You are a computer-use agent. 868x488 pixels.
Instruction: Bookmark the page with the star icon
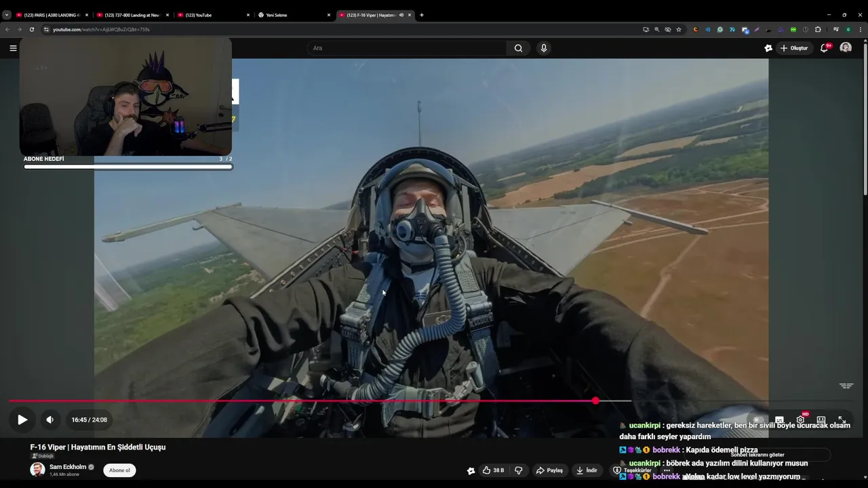coord(679,29)
